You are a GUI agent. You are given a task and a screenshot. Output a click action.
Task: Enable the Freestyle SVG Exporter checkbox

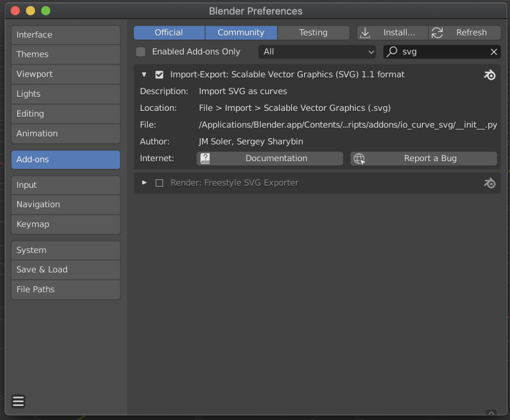click(159, 183)
